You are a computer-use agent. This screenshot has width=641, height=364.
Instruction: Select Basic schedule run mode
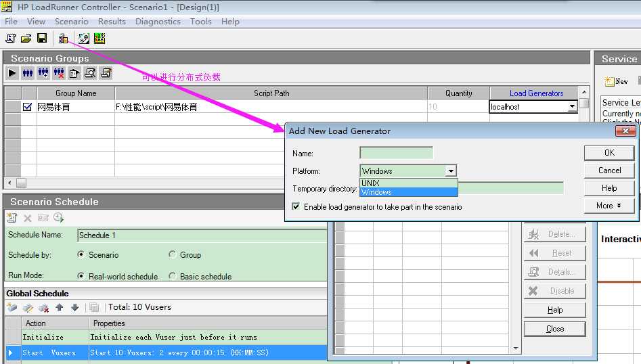pyautogui.click(x=172, y=276)
